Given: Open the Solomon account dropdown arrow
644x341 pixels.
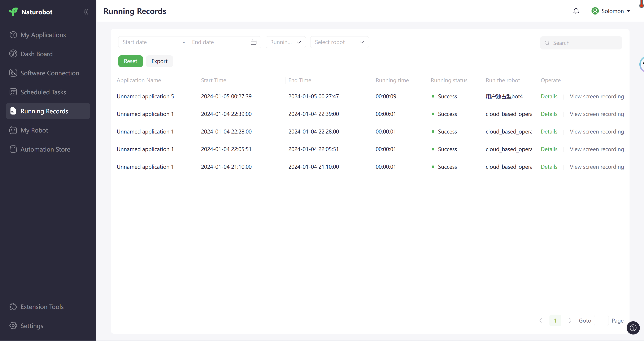Looking at the screenshot, I should 628,11.
